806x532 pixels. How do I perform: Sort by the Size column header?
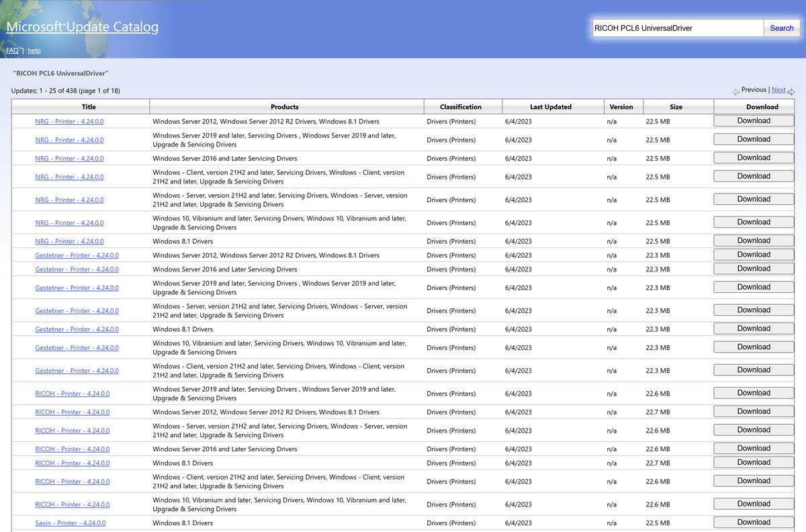678,107
